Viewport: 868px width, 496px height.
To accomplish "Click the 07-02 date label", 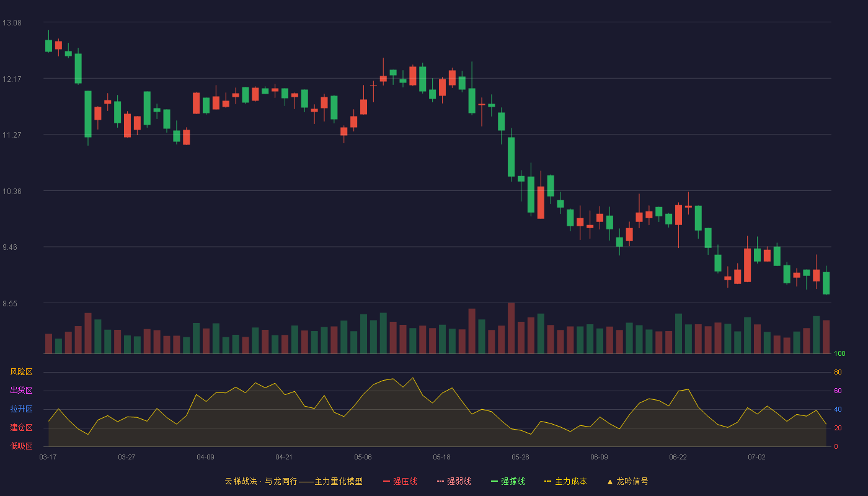I will pos(756,457).
